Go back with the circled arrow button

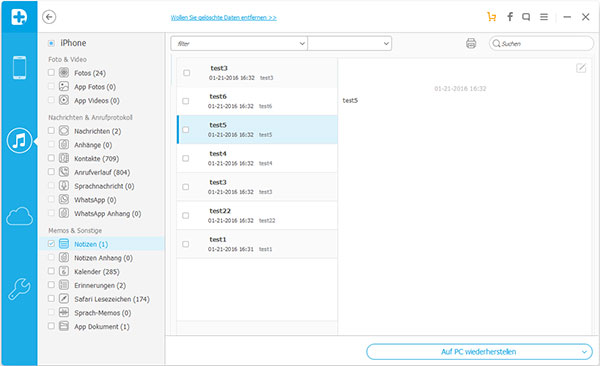pos(49,17)
